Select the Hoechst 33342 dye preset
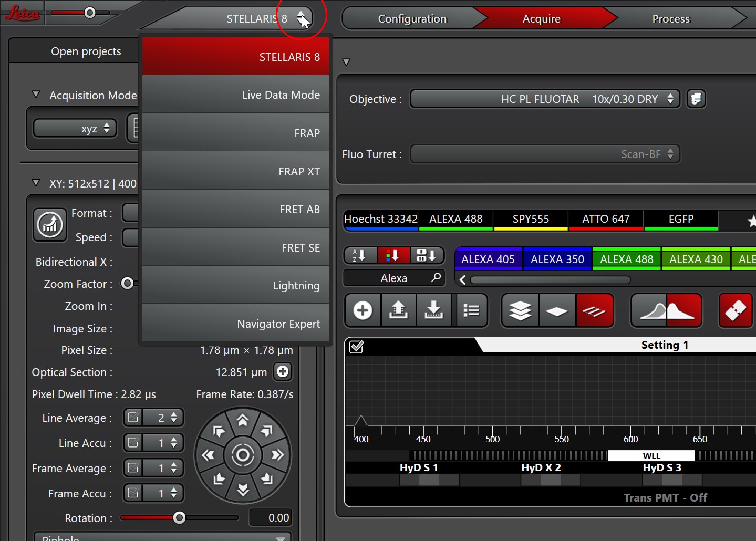 (380, 220)
